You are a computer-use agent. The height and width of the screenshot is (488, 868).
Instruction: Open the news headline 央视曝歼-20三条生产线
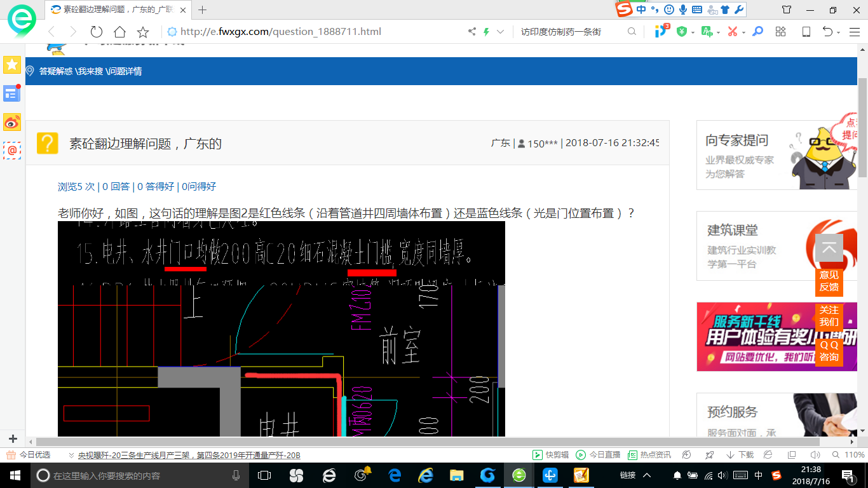click(189, 455)
